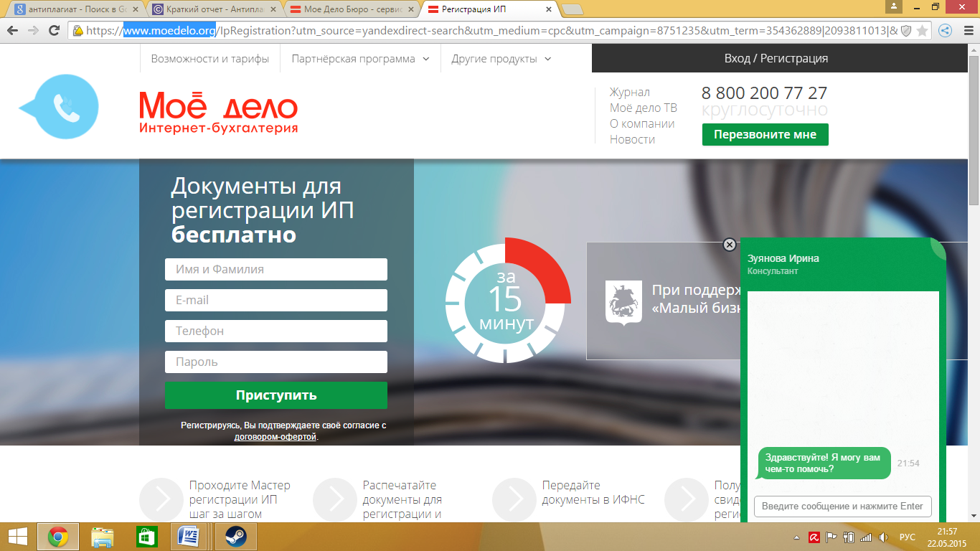Click the page scrollbar up arrow
The height and width of the screenshot is (551, 980).
[x=974, y=50]
